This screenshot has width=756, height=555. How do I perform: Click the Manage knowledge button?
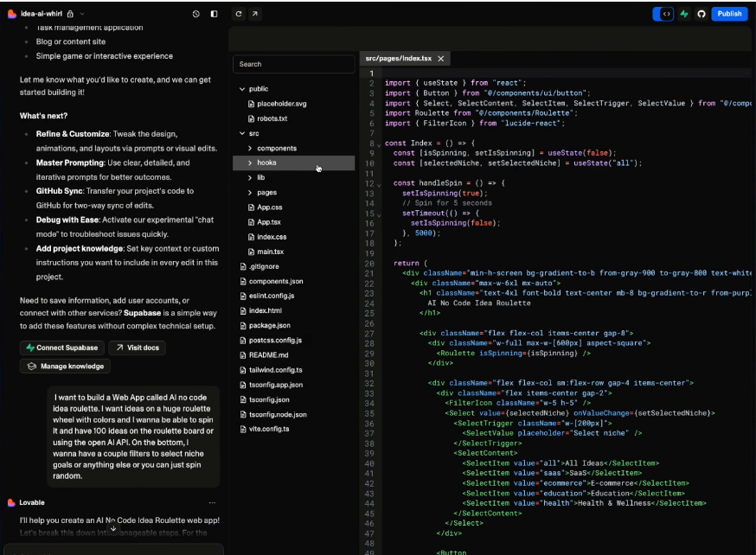click(x=66, y=367)
